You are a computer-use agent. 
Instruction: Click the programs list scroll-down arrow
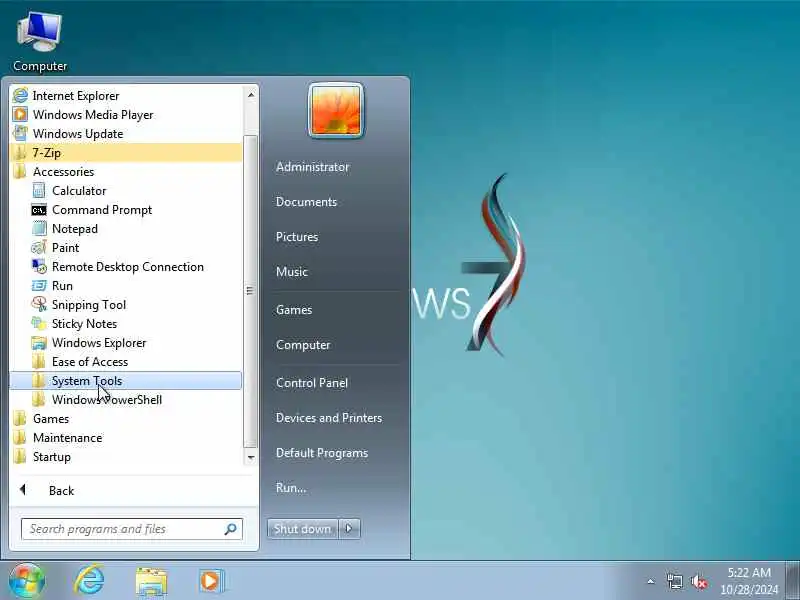coord(251,457)
